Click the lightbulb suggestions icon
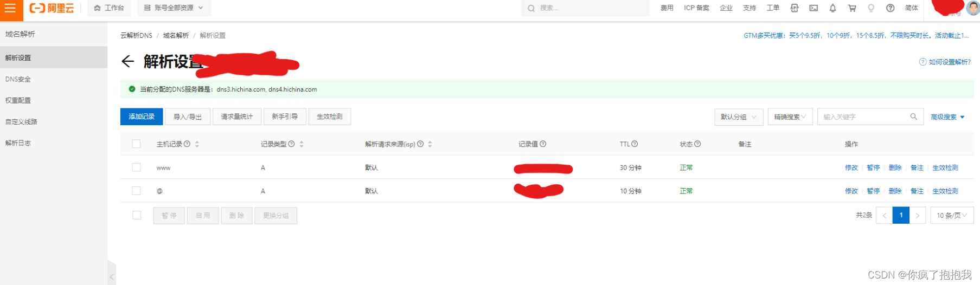The image size is (980, 285). pyautogui.click(x=871, y=8)
